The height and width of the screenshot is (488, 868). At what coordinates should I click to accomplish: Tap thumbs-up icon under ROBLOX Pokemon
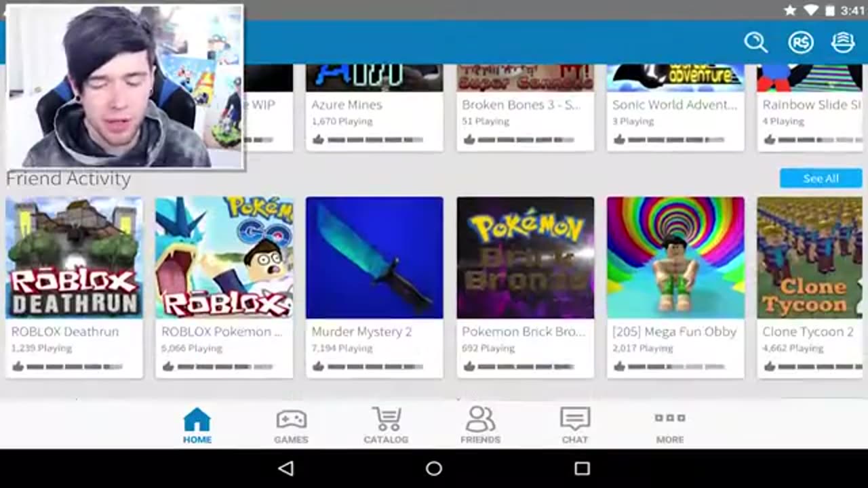click(x=167, y=367)
